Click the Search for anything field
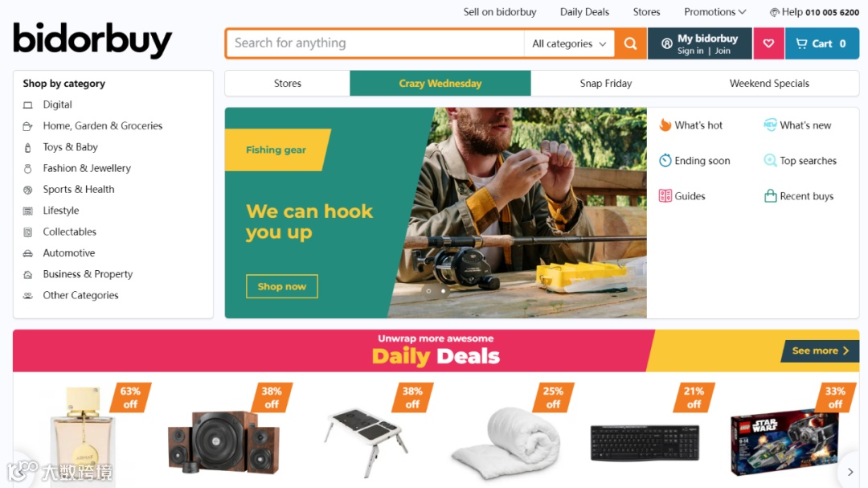The image size is (868, 488). [375, 43]
